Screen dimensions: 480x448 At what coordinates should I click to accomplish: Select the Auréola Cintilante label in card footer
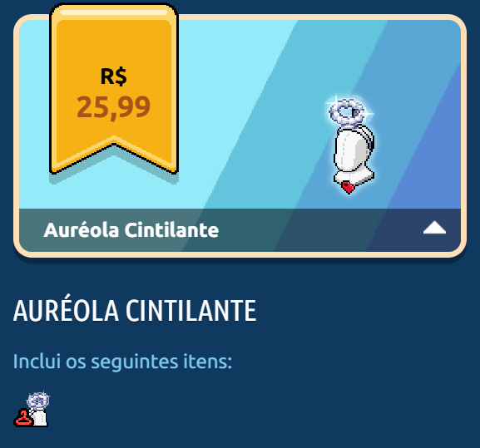[x=131, y=230]
